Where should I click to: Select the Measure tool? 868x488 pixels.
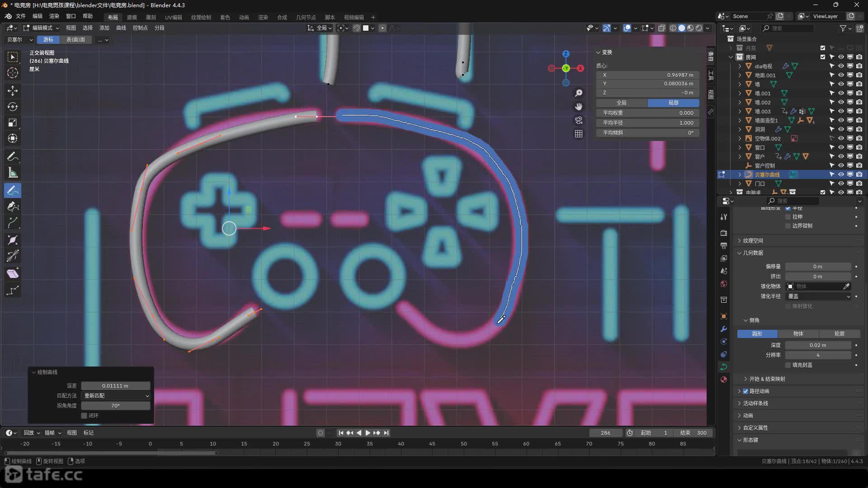(12, 173)
